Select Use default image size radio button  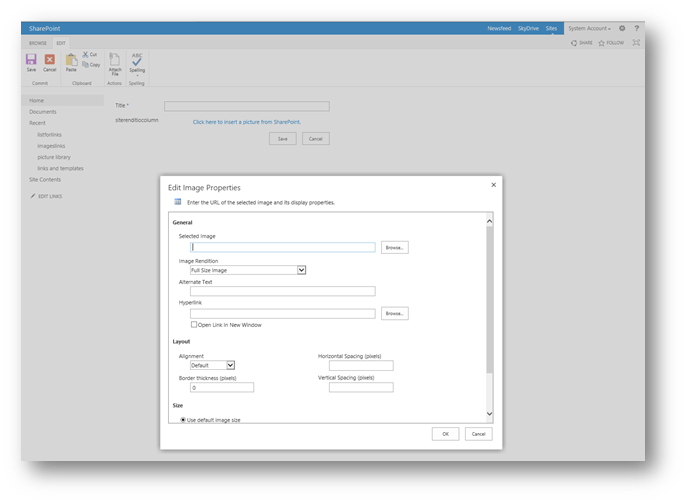[x=183, y=420]
